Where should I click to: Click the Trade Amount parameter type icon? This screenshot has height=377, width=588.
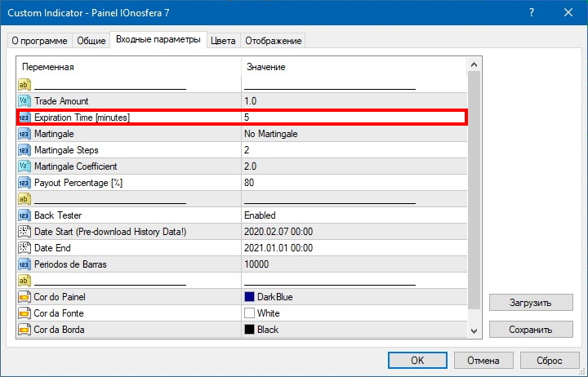pyautogui.click(x=24, y=101)
